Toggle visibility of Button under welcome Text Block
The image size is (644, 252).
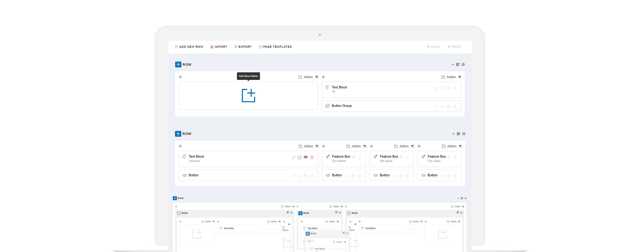pos(306,176)
